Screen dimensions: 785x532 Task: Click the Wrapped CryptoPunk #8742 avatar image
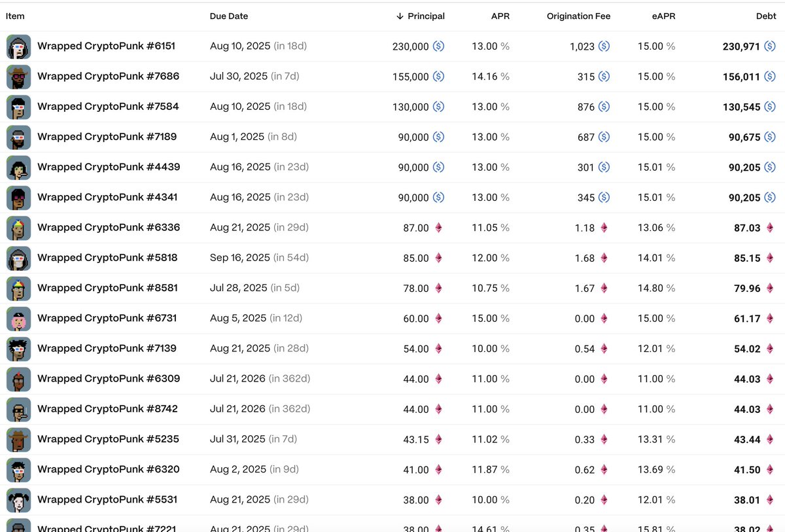click(x=18, y=409)
